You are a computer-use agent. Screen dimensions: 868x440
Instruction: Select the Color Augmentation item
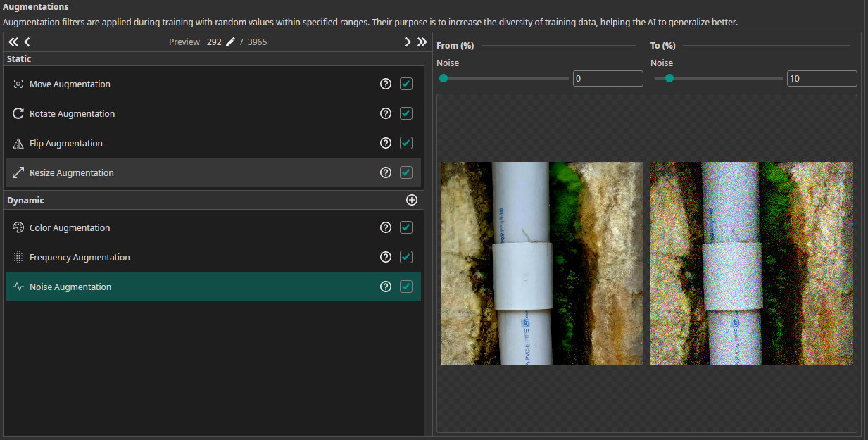coord(70,227)
